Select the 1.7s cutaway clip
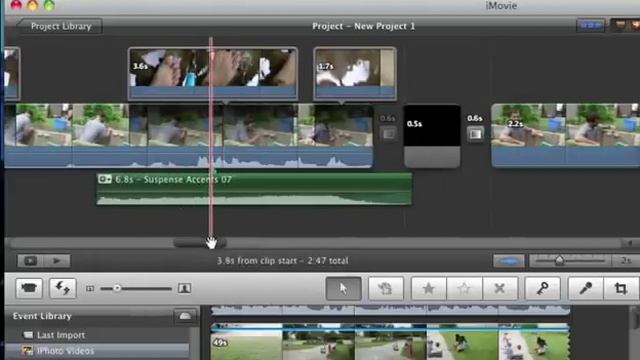This screenshot has width=640, height=360. (x=355, y=73)
